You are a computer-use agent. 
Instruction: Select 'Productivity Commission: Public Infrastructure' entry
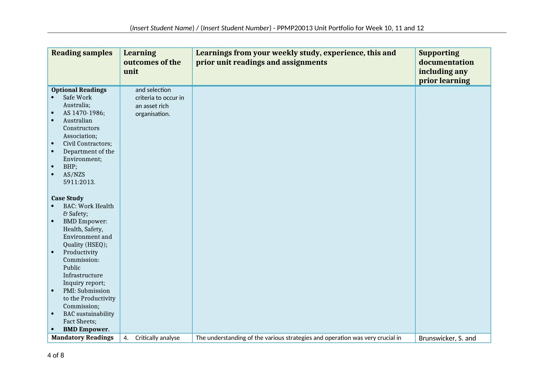(x=84, y=268)
